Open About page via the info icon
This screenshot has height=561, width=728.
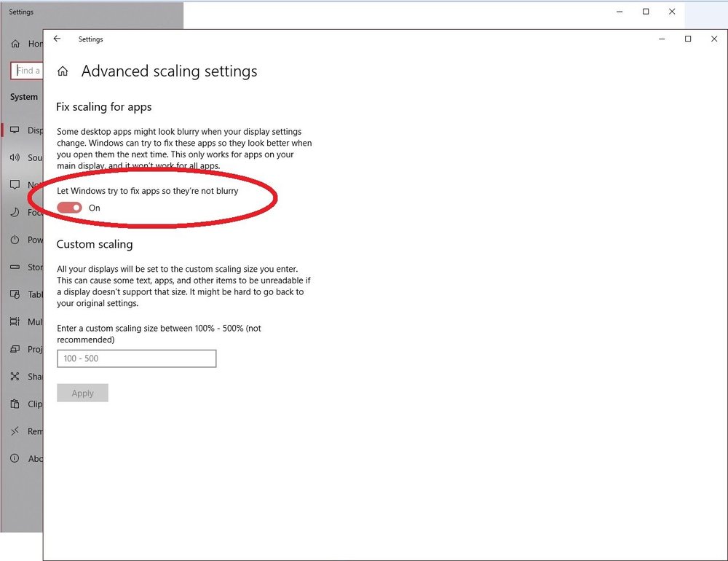tap(15, 458)
